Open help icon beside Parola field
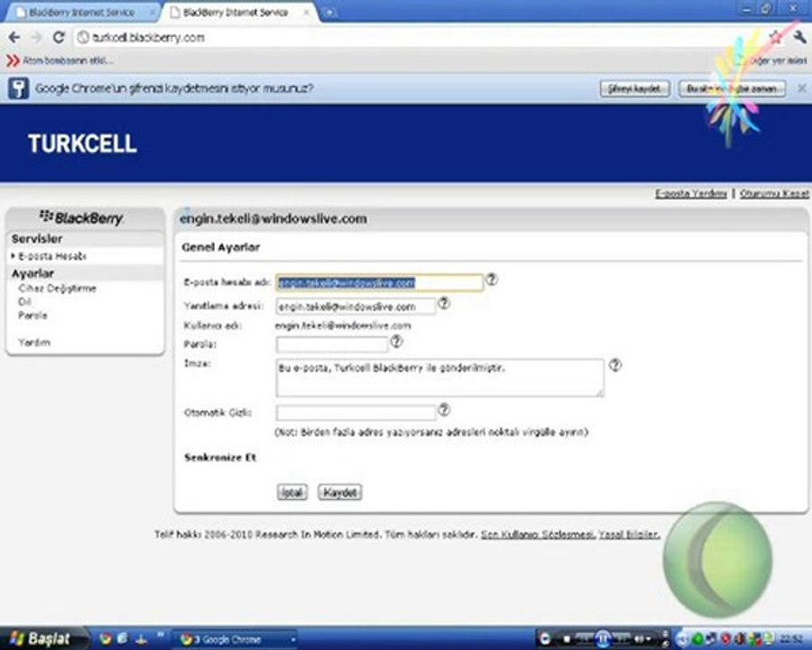 coord(396,340)
